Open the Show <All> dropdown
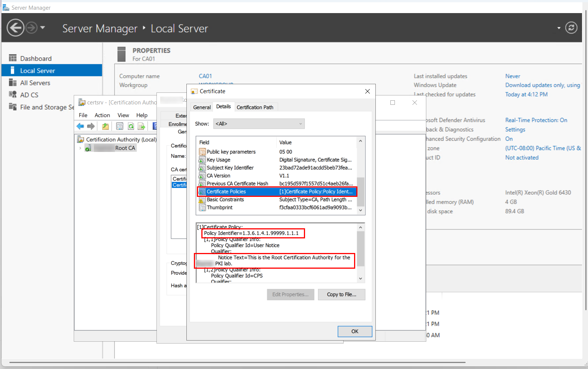The image size is (588, 369). (x=259, y=124)
